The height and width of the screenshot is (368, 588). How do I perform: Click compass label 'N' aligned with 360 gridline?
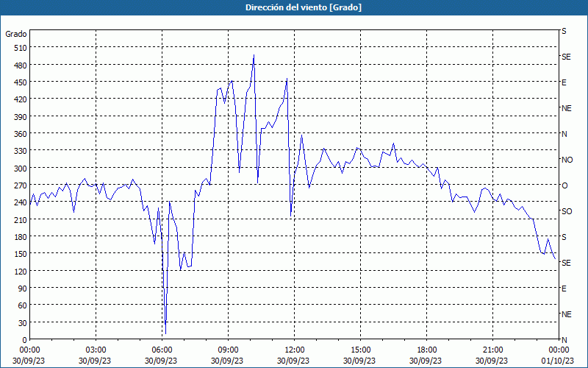(x=564, y=134)
